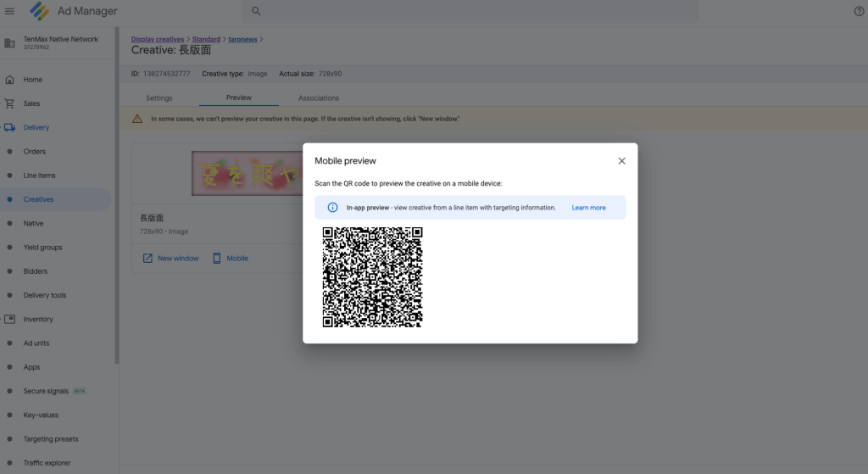Switch to the Associations tab
Viewport: 868px width, 474px height.
tap(319, 98)
